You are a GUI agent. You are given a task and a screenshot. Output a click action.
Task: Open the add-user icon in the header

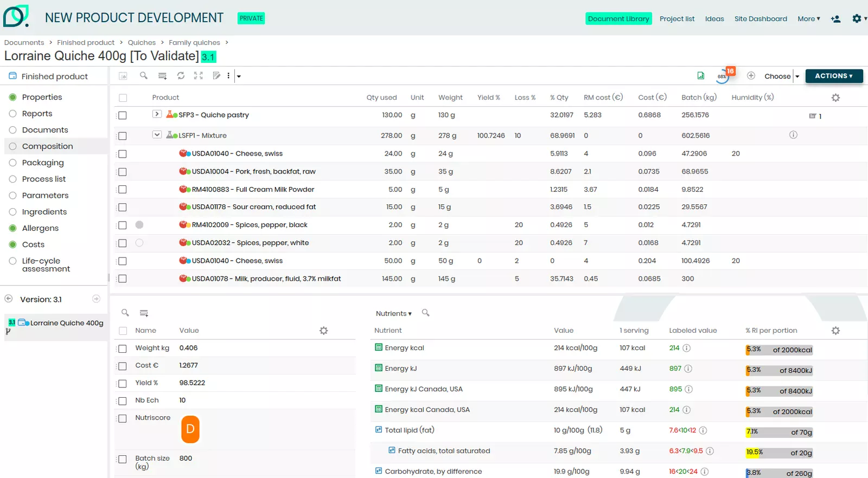(x=836, y=19)
